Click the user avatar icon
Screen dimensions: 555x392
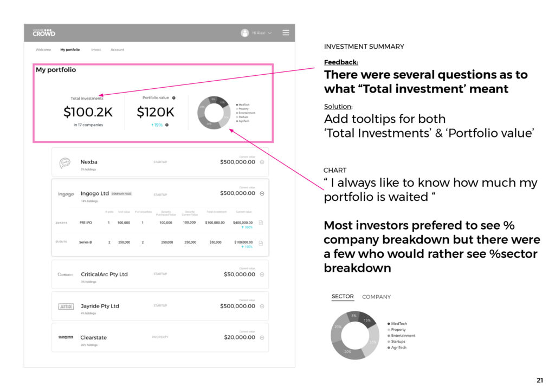click(x=245, y=33)
